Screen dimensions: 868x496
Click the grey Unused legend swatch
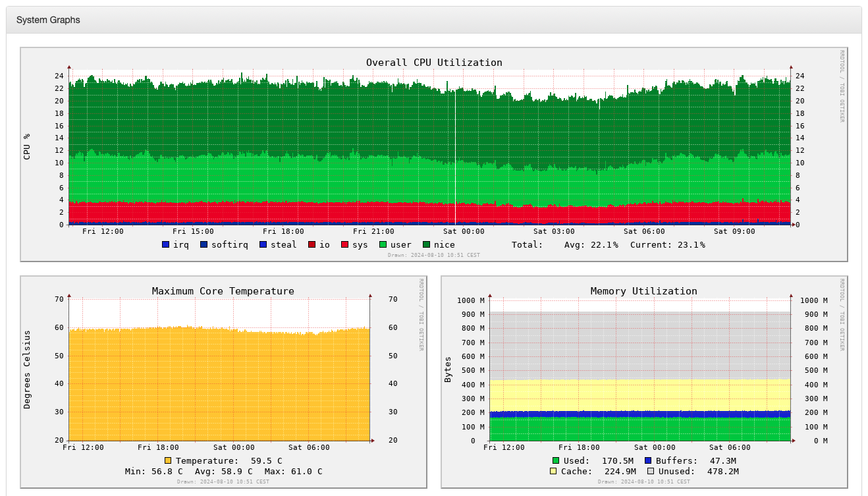click(651, 471)
